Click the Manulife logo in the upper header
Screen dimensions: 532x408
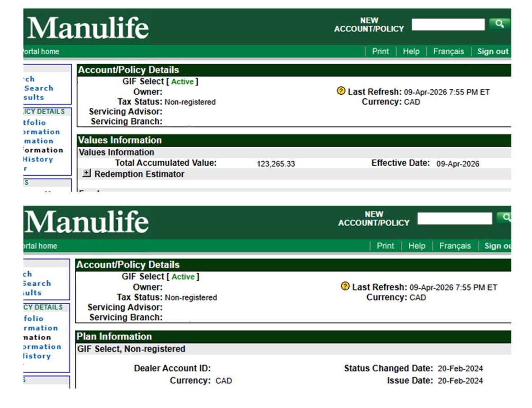tap(88, 28)
